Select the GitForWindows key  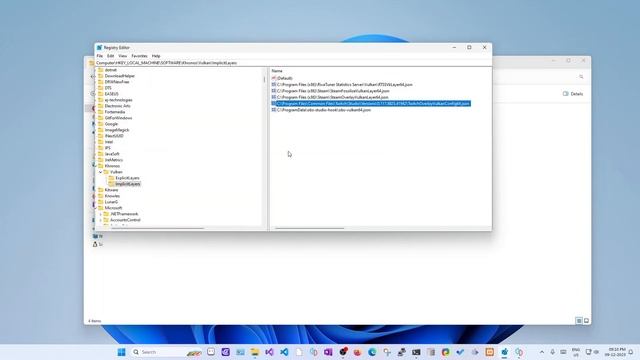coord(118,118)
